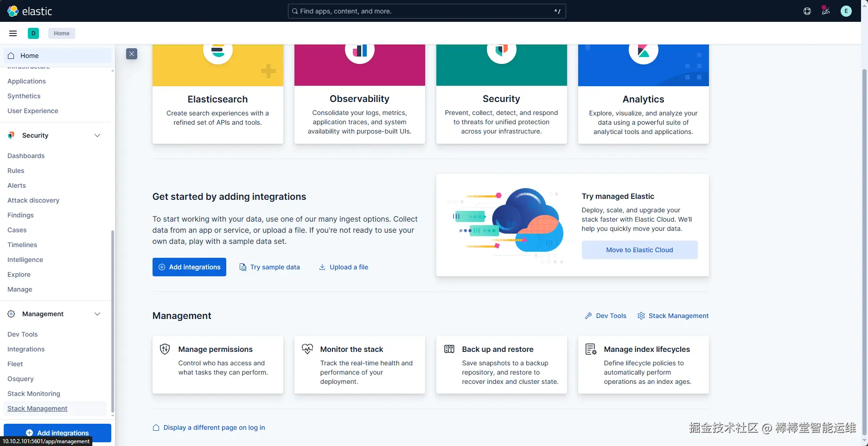868x446 pixels.
Task: Open the Stack Management link in Management header
Action: pyautogui.click(x=679, y=316)
